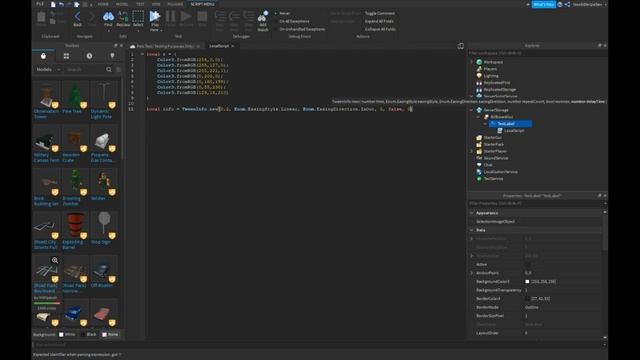
Task: Click the Select tool icon in Edit group
Action: (138, 17)
